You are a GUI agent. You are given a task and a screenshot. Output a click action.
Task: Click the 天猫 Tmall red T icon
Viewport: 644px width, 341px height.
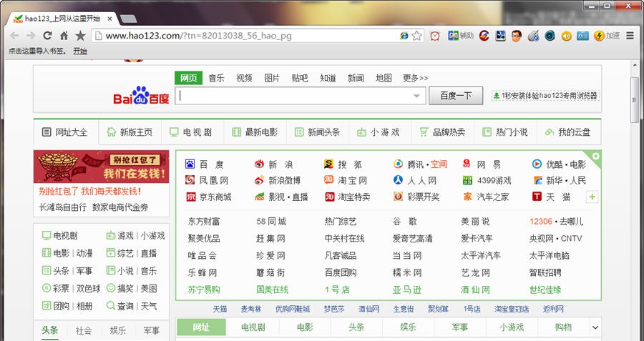pyautogui.click(x=537, y=197)
